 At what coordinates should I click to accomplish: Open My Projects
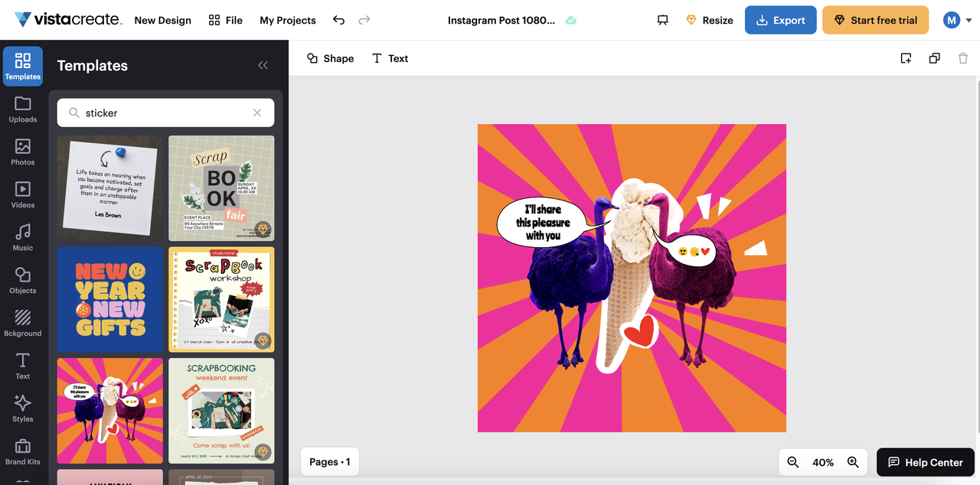[288, 20]
